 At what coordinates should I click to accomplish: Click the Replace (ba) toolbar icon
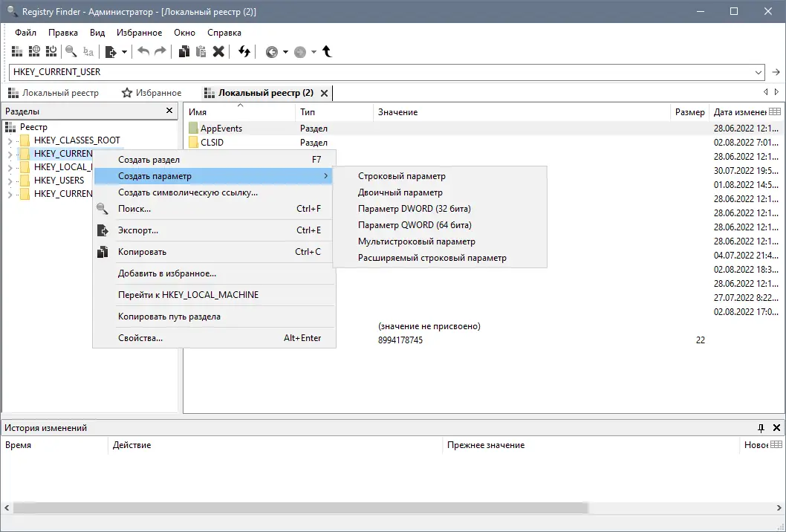coord(88,51)
